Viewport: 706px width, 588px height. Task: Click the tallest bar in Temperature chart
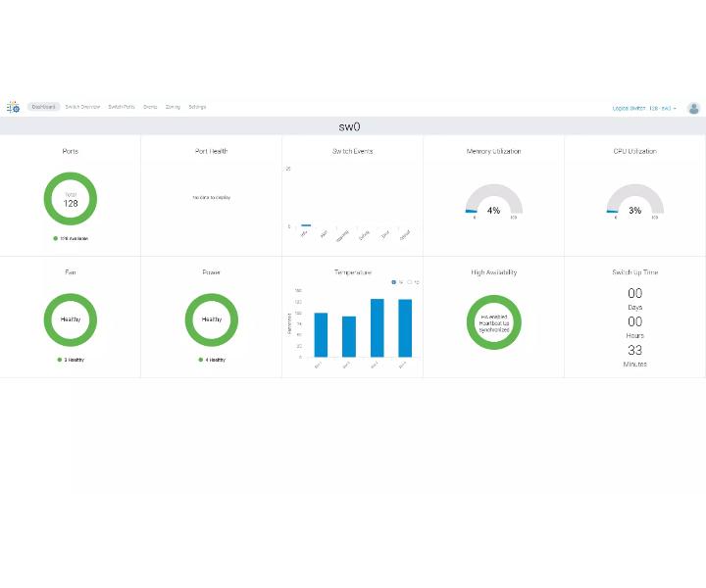pos(378,328)
